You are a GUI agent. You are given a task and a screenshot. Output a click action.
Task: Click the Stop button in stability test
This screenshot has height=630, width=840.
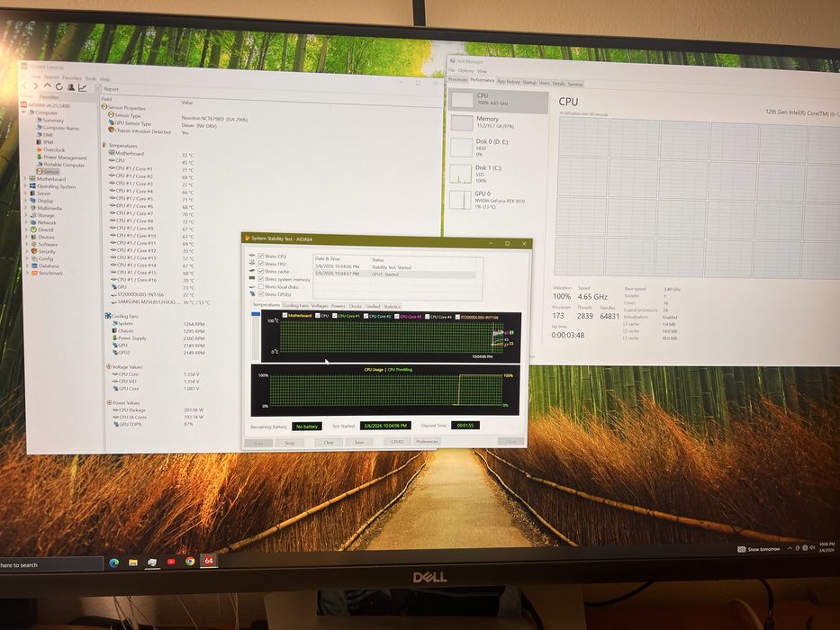[290, 443]
